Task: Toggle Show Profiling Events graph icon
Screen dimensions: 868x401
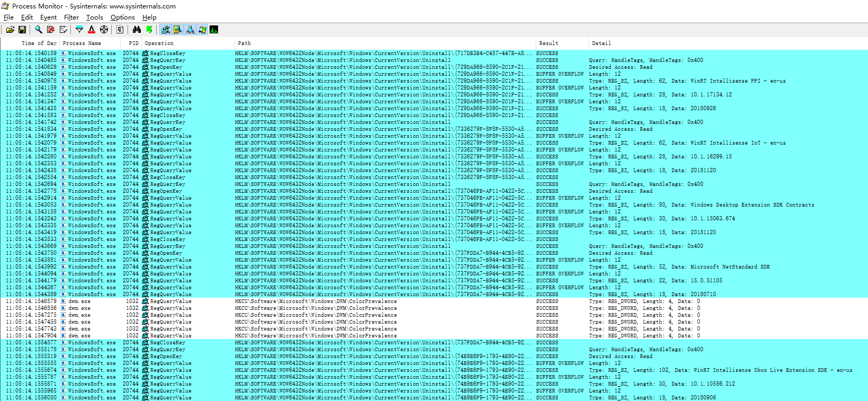Action: (214, 30)
